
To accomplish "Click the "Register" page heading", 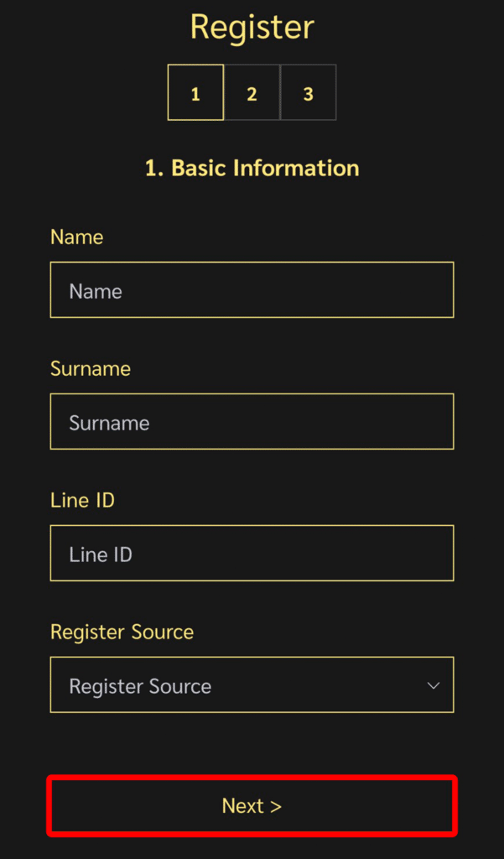I will pos(252,27).
